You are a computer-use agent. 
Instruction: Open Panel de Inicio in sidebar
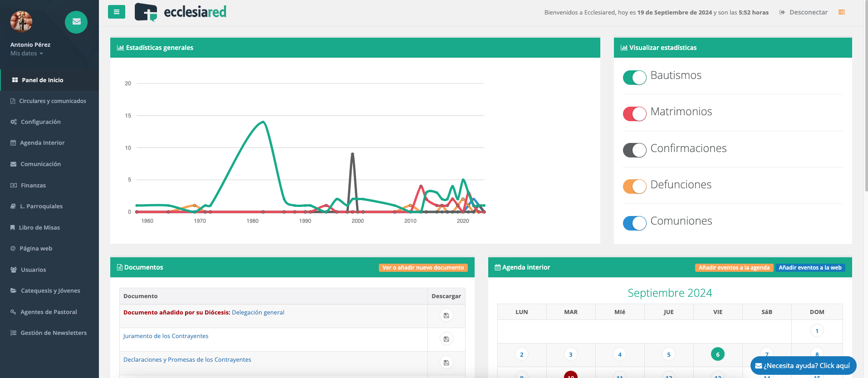(x=49, y=80)
